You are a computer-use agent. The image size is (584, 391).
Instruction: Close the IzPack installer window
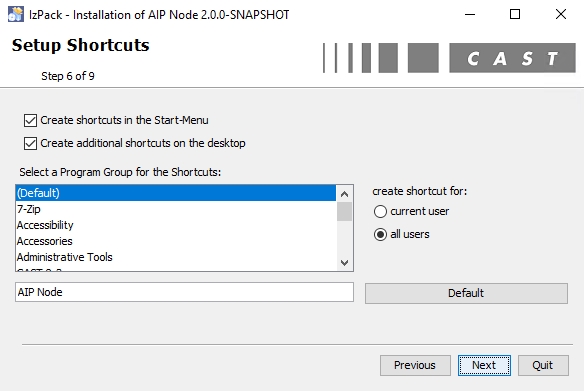[x=561, y=14]
